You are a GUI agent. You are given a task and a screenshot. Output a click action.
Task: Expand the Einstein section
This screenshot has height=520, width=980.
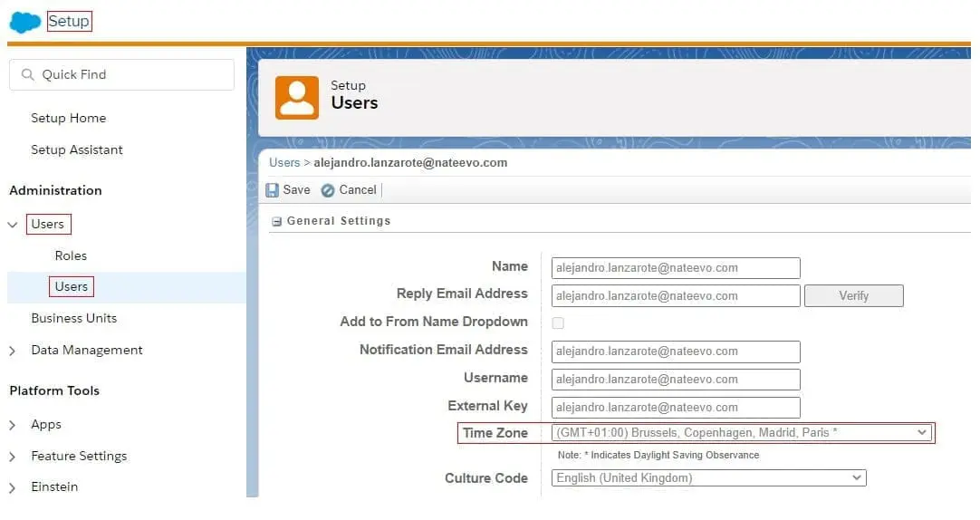pyautogui.click(x=13, y=487)
